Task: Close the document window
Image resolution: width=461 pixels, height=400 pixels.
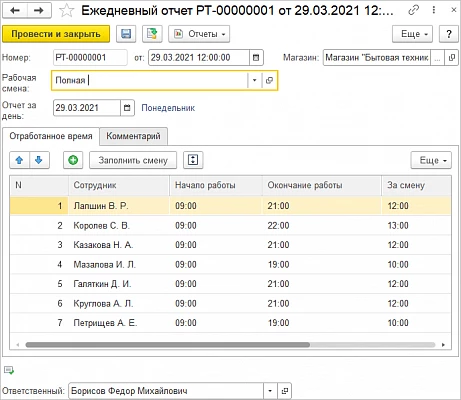Action: point(454,10)
